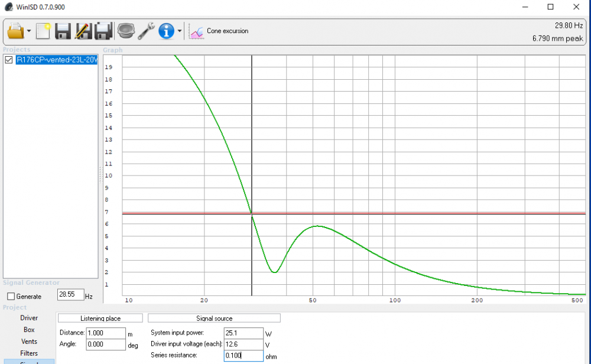Enable the Generate signal checkbox
Screen dimensions: 591x364
(11, 296)
